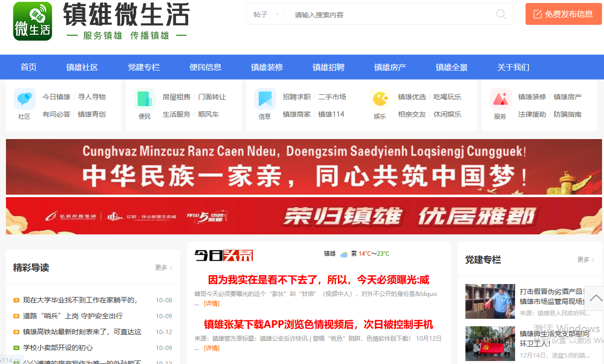Click 详情 under the 镇雄警方 article summary
The width and height of the screenshot is (604, 364).
(212, 348)
